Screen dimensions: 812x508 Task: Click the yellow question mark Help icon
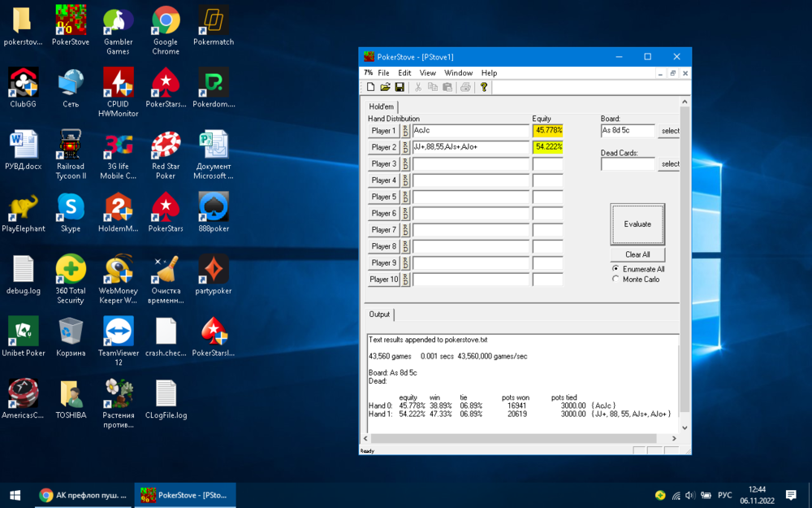point(484,87)
